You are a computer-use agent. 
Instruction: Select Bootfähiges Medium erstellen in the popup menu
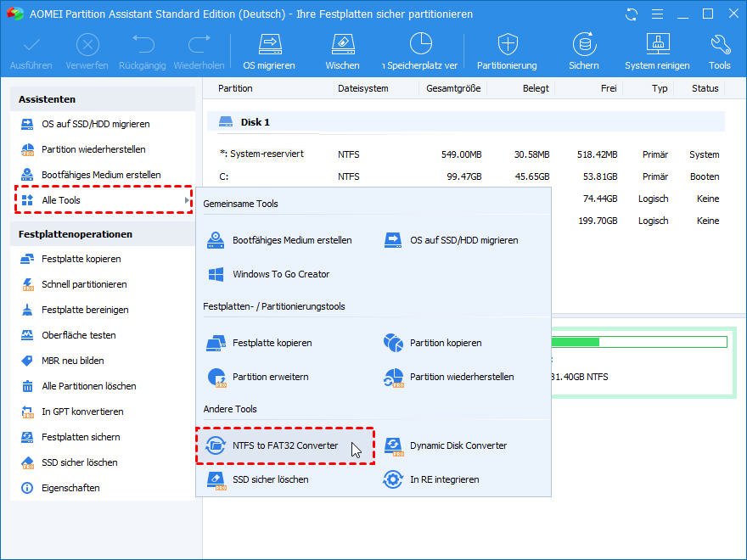click(279, 240)
